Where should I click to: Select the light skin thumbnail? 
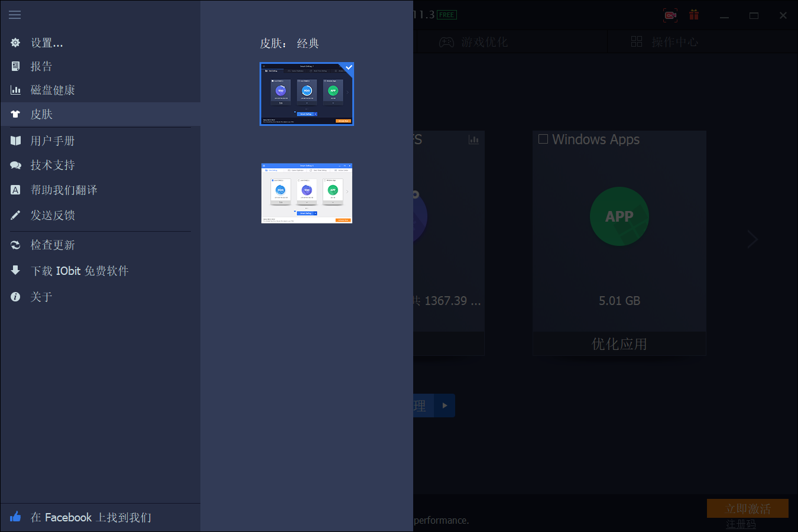[x=307, y=193]
